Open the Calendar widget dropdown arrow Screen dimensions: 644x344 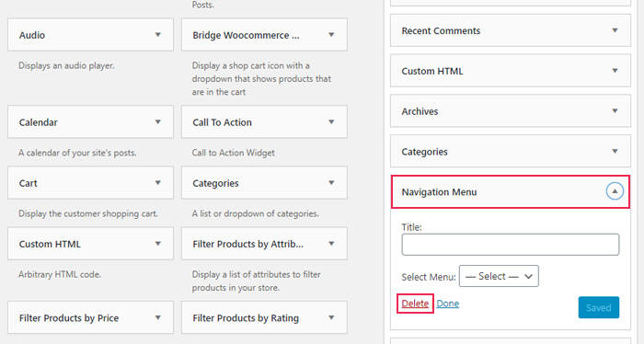tap(157, 122)
